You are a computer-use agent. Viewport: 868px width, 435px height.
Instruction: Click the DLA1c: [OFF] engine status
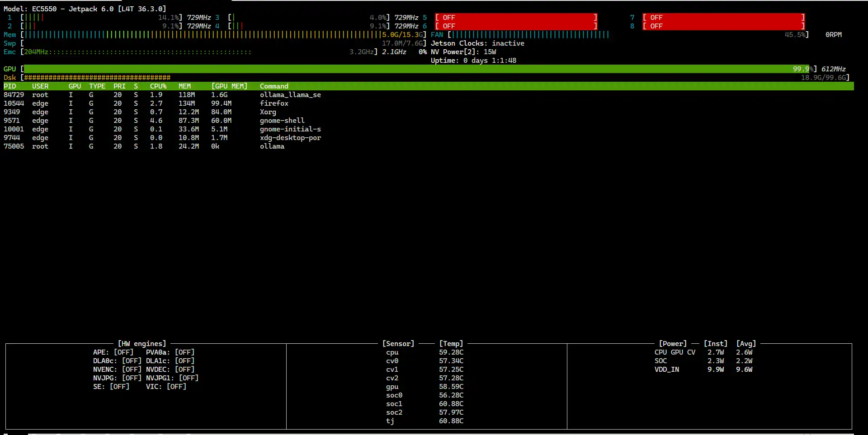(170, 361)
